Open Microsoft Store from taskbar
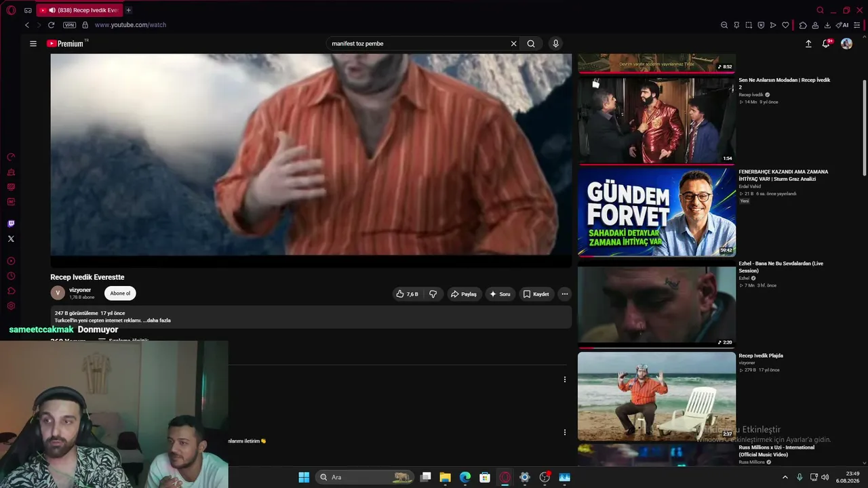Screen dimensions: 868x488 (485, 477)
